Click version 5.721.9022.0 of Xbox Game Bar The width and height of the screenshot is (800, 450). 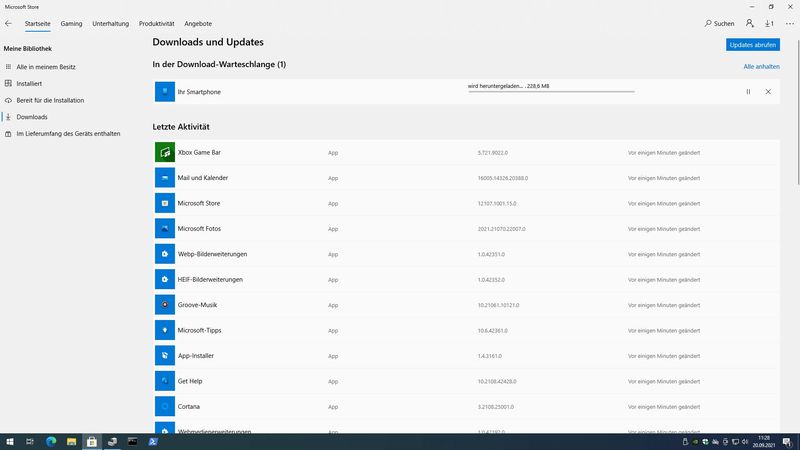[x=492, y=153]
